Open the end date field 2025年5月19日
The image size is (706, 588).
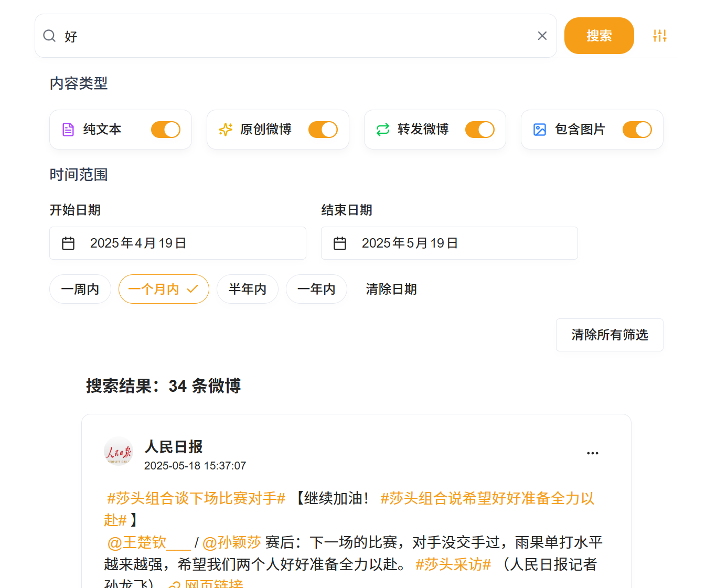450,243
